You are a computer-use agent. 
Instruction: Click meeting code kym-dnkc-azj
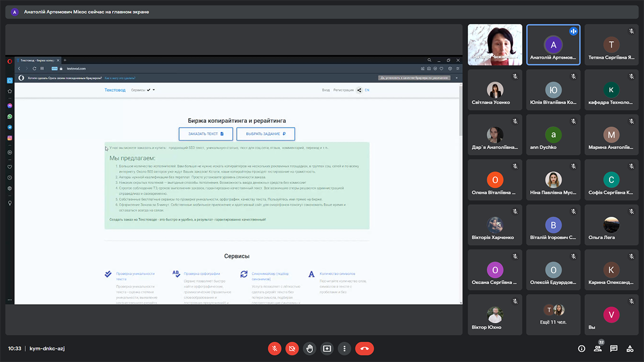pos(47,349)
